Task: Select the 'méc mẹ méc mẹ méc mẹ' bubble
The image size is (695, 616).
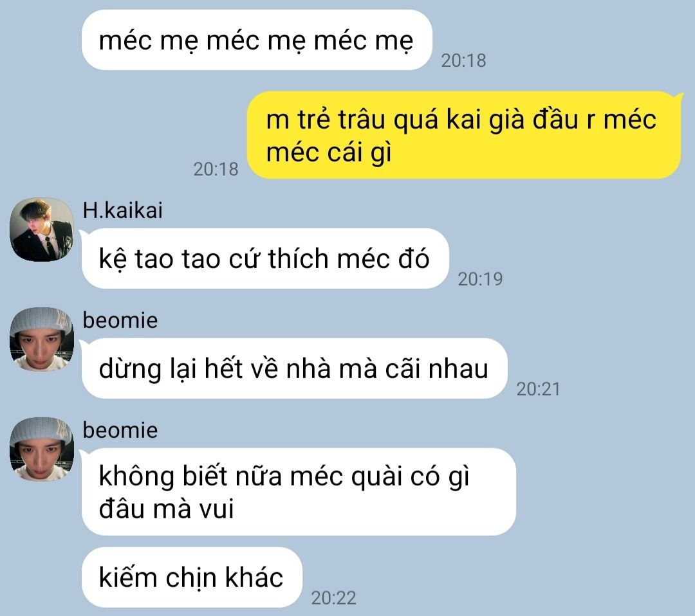Action: pyautogui.click(x=257, y=40)
